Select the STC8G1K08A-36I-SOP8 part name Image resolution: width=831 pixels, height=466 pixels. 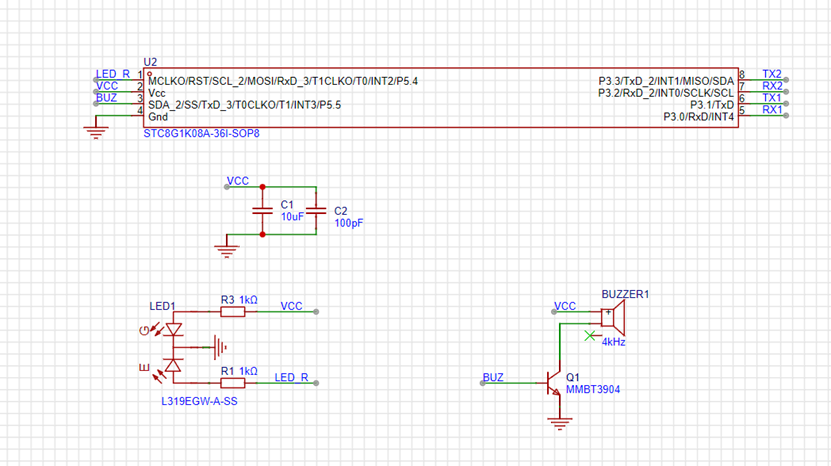click(201, 134)
